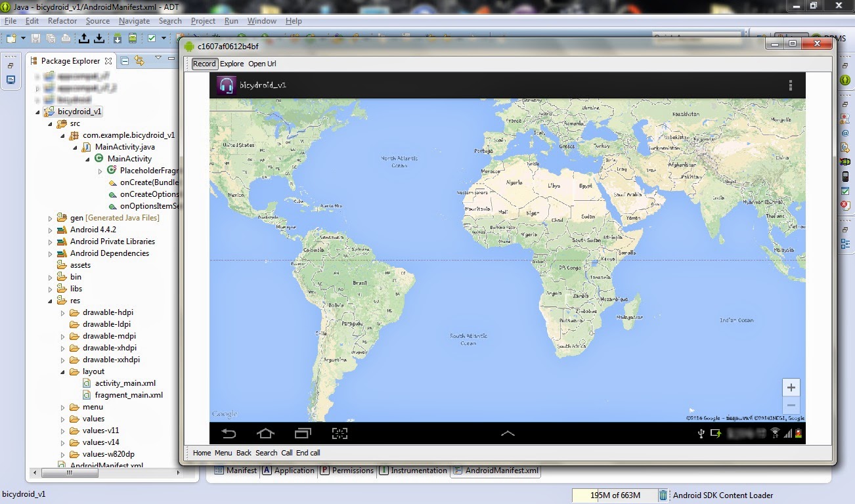Select Android Dependencies in the tree

coord(110,253)
